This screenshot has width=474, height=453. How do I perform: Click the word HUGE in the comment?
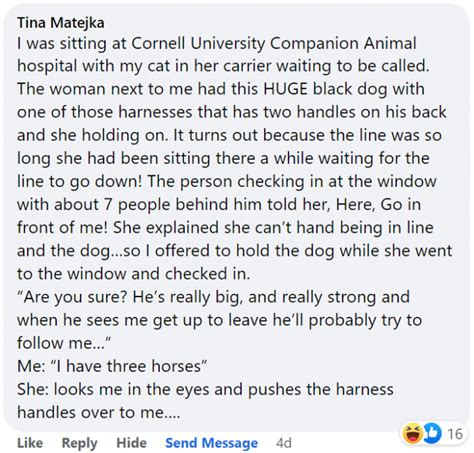[x=285, y=89]
